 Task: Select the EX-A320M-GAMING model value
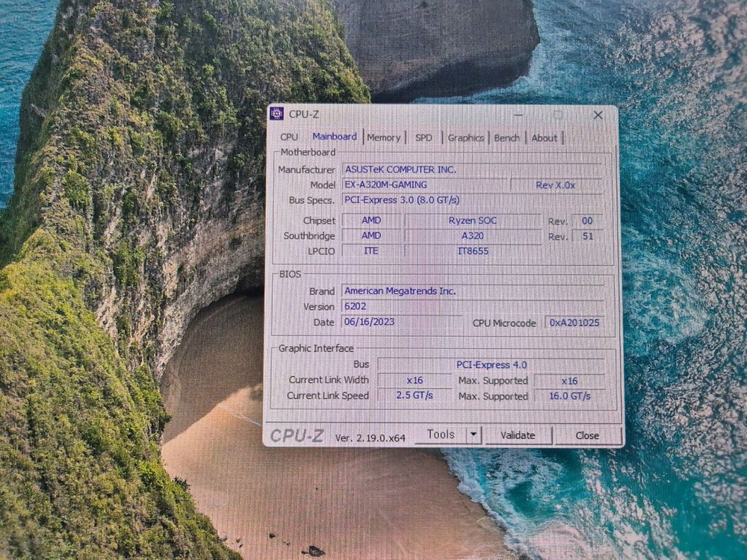(x=425, y=184)
